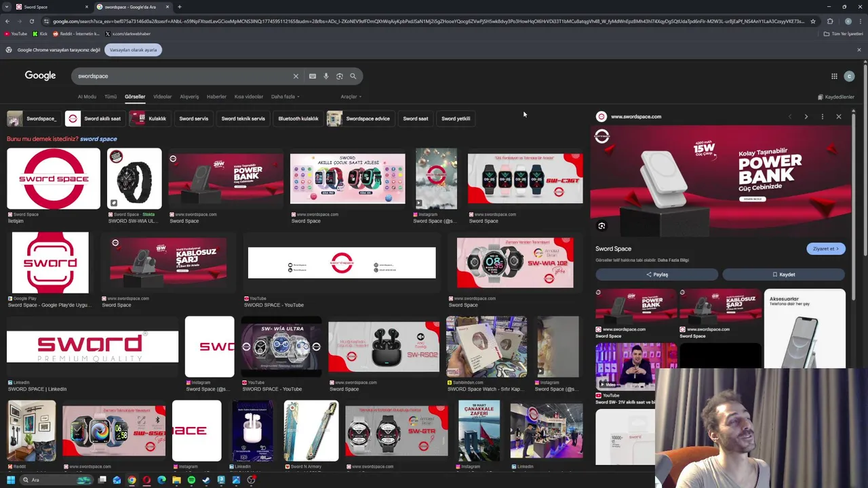The width and height of the screenshot is (868, 488).
Task: Dismiss the default browser notification bar
Action: tap(859, 49)
